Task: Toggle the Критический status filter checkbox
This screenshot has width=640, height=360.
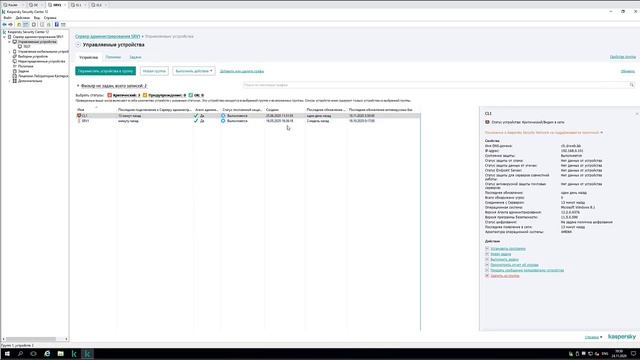Action: pos(109,95)
